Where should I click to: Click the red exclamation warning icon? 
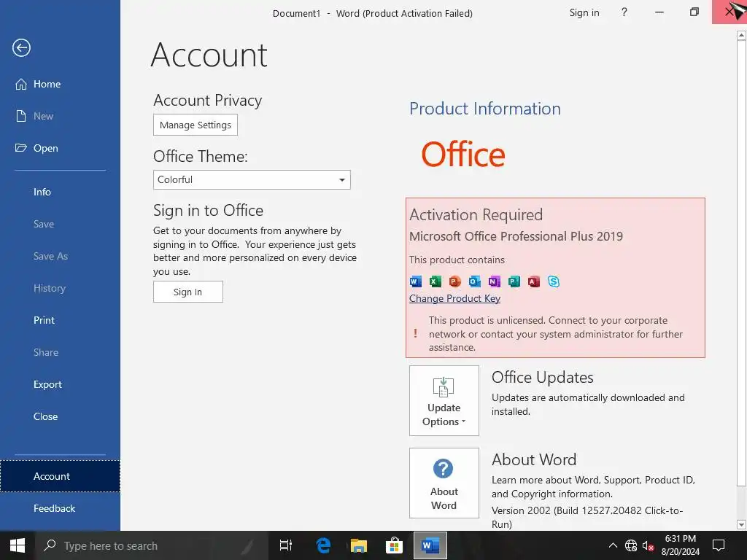coord(415,333)
